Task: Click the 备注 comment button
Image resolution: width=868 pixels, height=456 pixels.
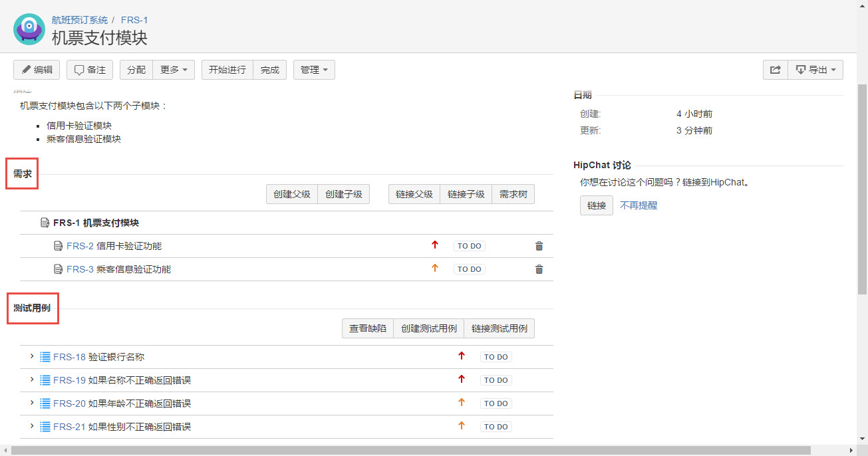Action: (90, 70)
